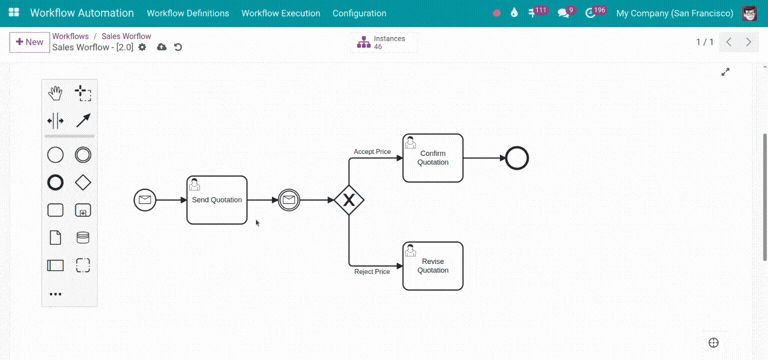Recenter the diagram with crosshair icon
This screenshot has width=768, height=360.
714,343
